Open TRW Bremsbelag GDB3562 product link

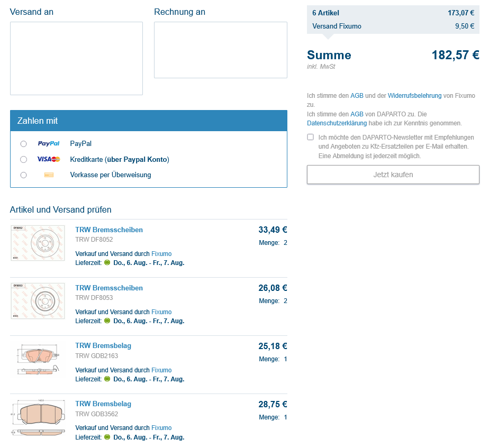[103, 404]
